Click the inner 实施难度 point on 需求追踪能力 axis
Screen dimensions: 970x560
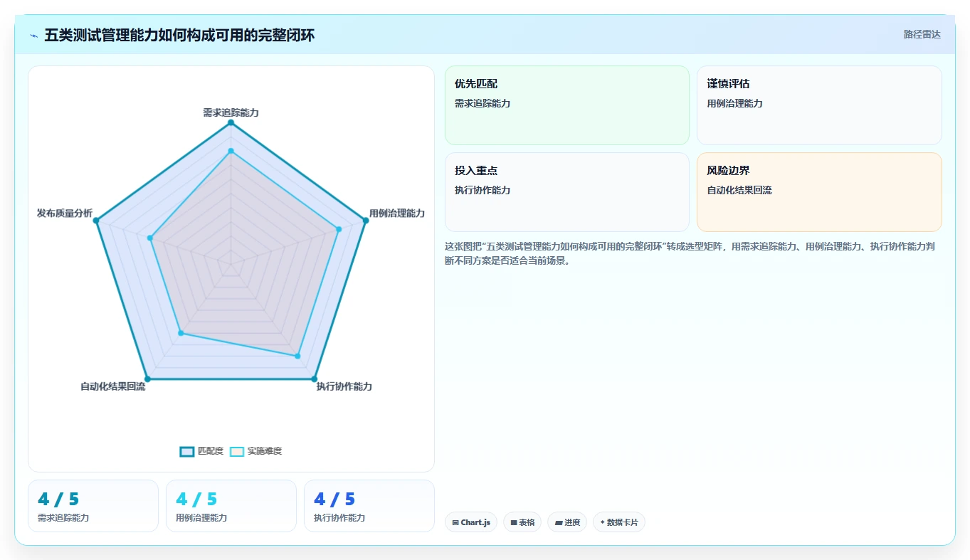click(231, 151)
